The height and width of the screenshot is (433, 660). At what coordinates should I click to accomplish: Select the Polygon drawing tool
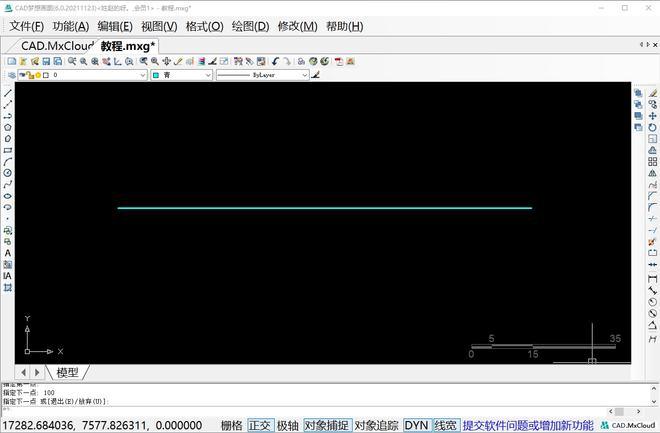8,127
